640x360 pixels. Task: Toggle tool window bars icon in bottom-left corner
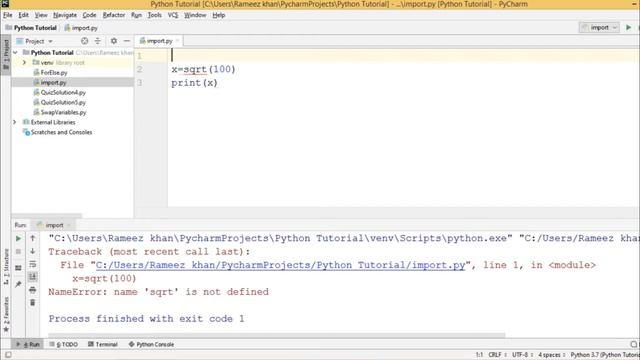coord(8,355)
